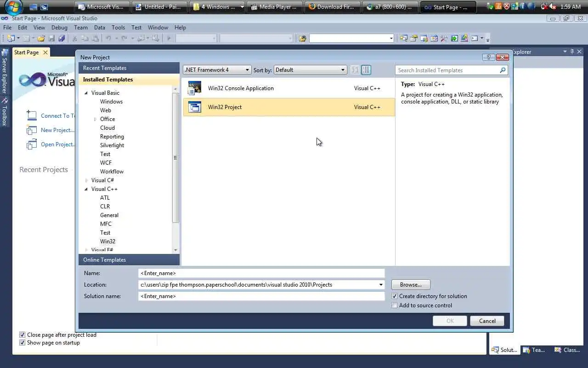The width and height of the screenshot is (588, 368).
Task: Click the Paste toolbar icon
Action: (x=95, y=39)
